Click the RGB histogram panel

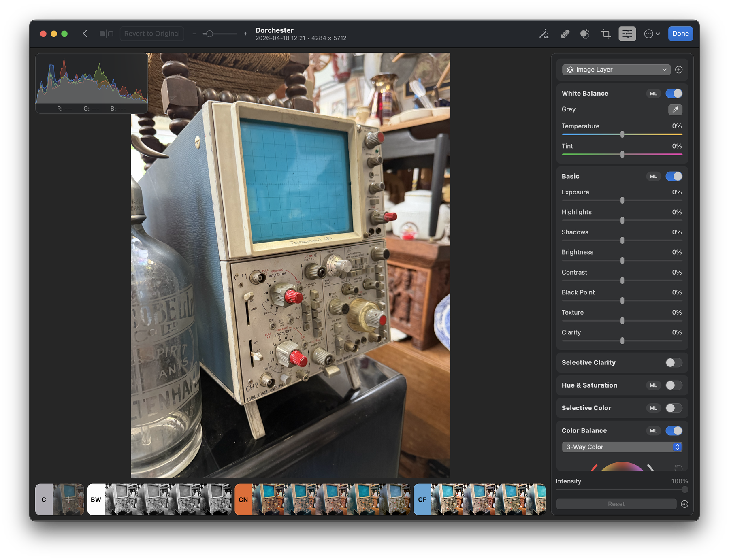[92, 83]
